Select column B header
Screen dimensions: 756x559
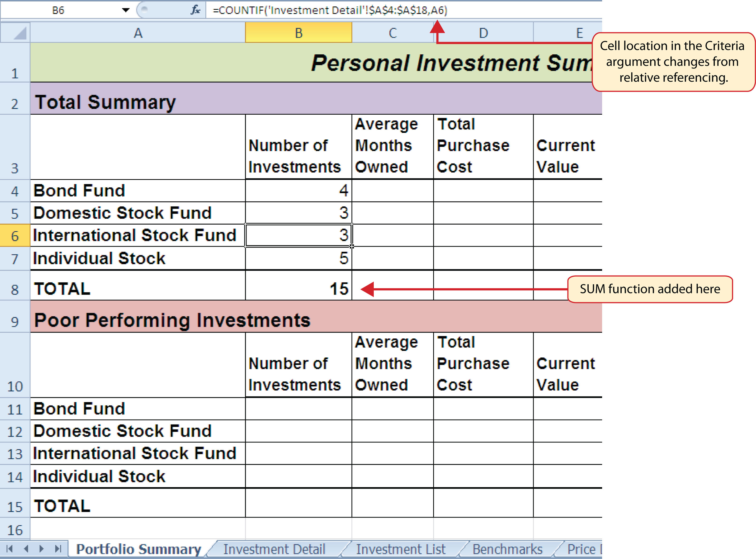click(299, 33)
